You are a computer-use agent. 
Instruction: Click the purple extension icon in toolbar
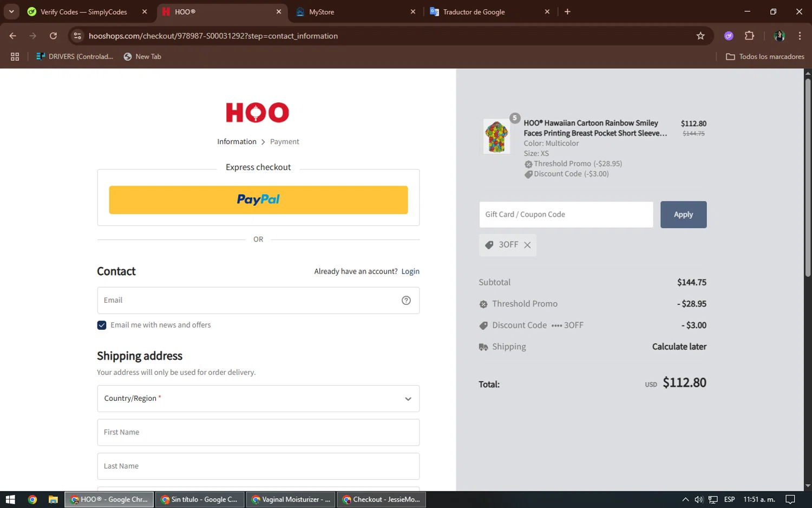pos(729,36)
